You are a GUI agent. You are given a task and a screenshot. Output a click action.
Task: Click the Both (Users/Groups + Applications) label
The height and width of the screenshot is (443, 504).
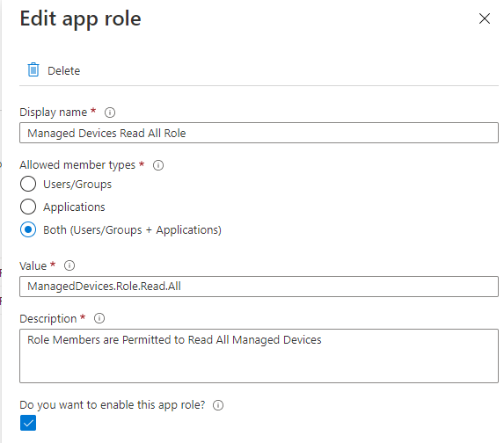133,230
